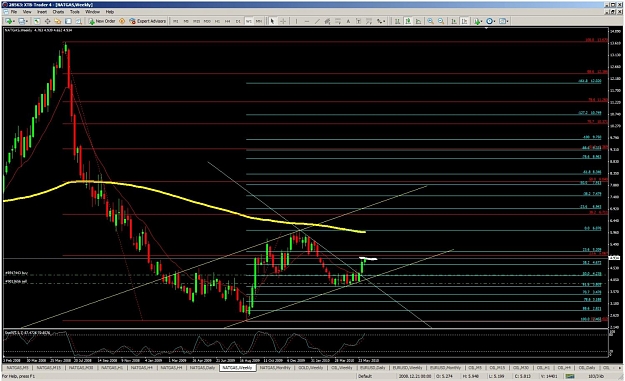
Task: Switch chart to candlesticks style
Action: tap(408, 21)
